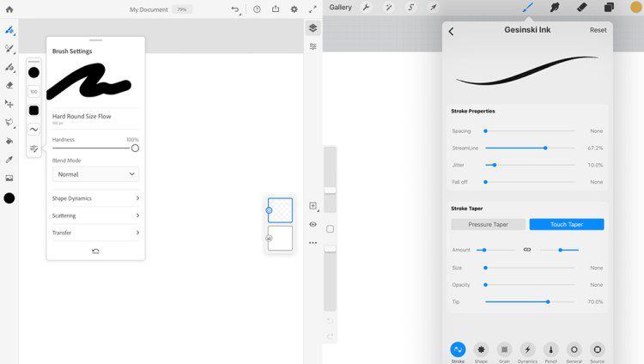The width and height of the screenshot is (644, 364).
Task: Click the share export icon
Action: 276,9
